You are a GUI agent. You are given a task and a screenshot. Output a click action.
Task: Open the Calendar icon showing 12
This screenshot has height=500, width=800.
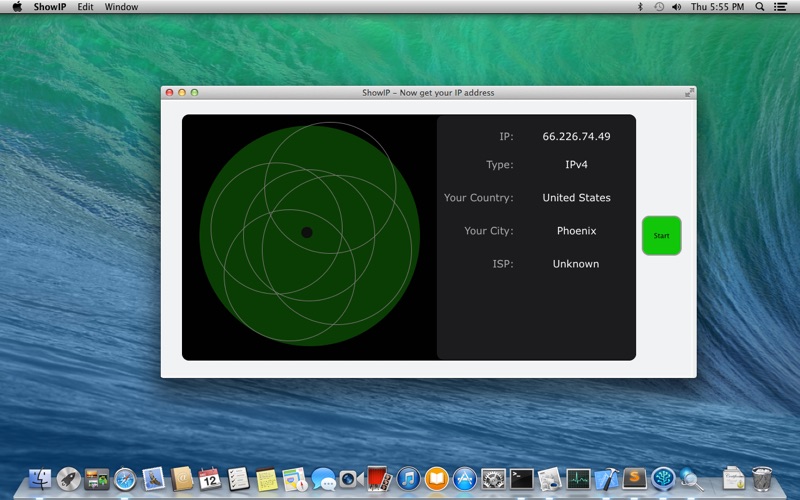(210, 480)
